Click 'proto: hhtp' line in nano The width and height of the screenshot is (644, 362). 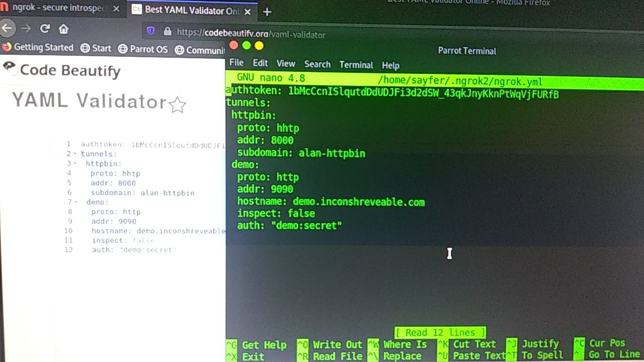[268, 128]
